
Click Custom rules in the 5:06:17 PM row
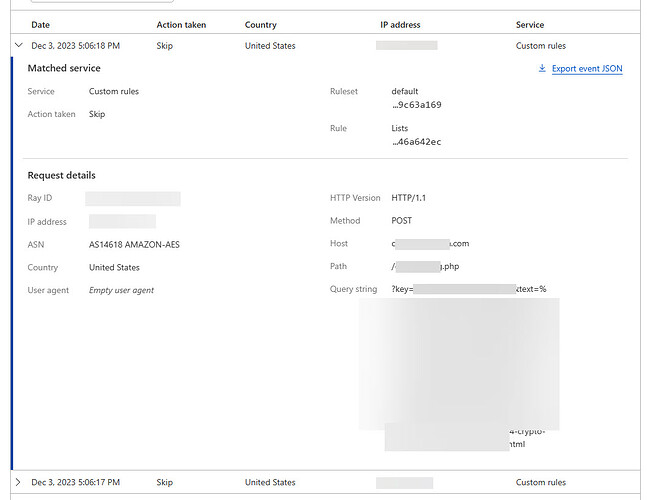pyautogui.click(x=541, y=482)
